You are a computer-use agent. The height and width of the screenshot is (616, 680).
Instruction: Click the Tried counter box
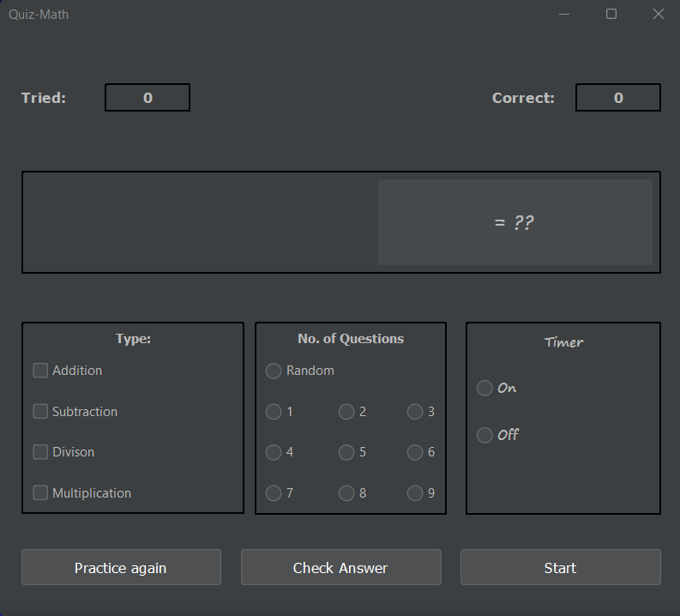147,98
